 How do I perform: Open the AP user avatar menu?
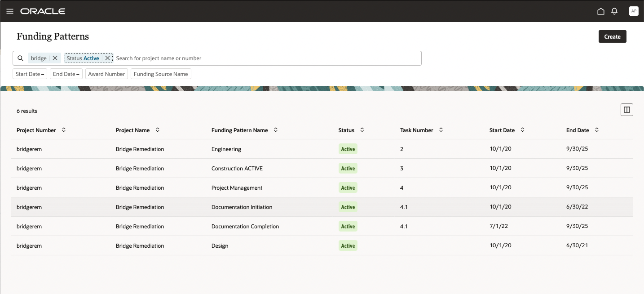[x=634, y=11]
